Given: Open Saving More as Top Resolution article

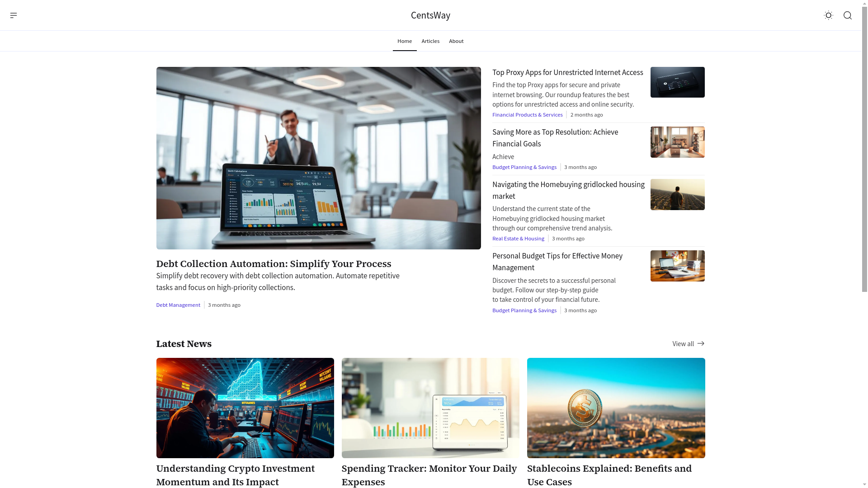Looking at the screenshot, I should 555,138.
